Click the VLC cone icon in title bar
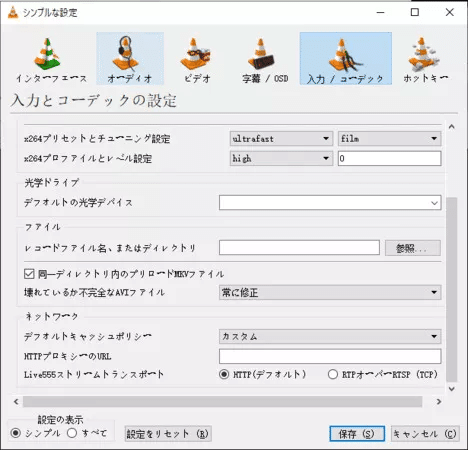 (13, 12)
